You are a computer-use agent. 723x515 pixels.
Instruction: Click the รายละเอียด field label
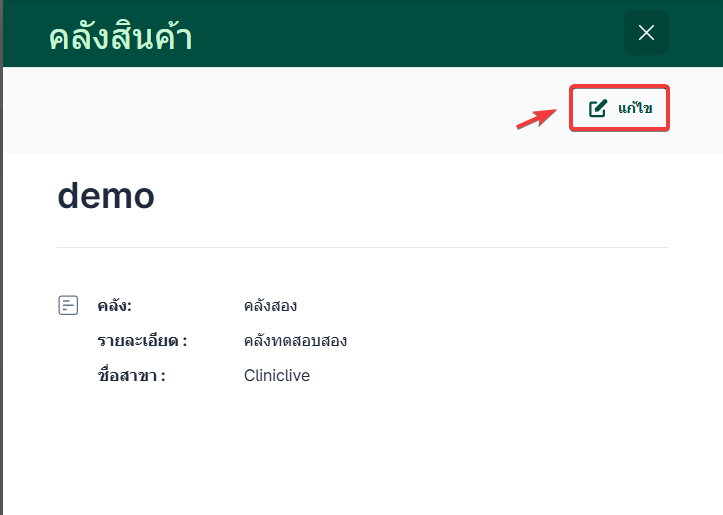[x=141, y=341]
